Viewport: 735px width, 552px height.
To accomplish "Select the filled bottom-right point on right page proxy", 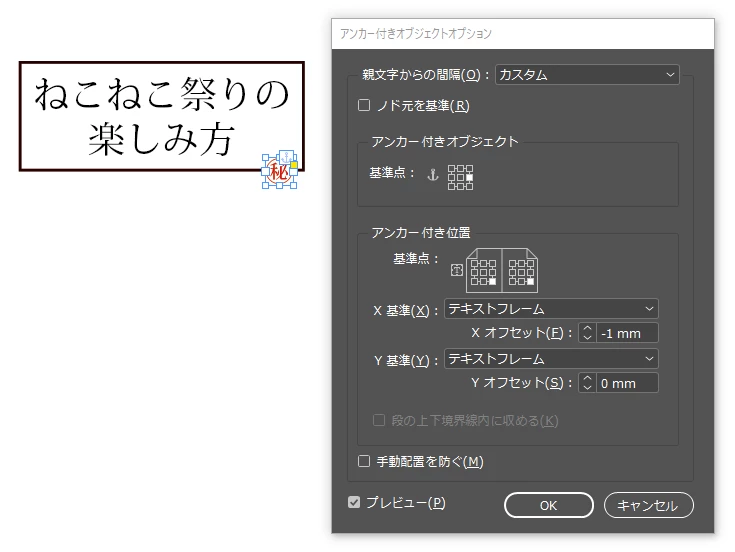I will coord(530,282).
